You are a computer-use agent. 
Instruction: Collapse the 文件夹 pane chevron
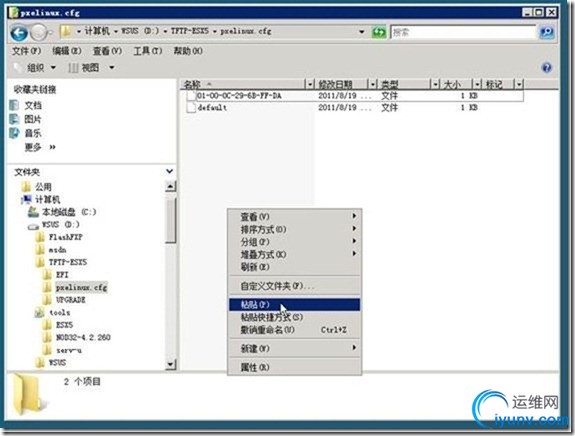169,171
